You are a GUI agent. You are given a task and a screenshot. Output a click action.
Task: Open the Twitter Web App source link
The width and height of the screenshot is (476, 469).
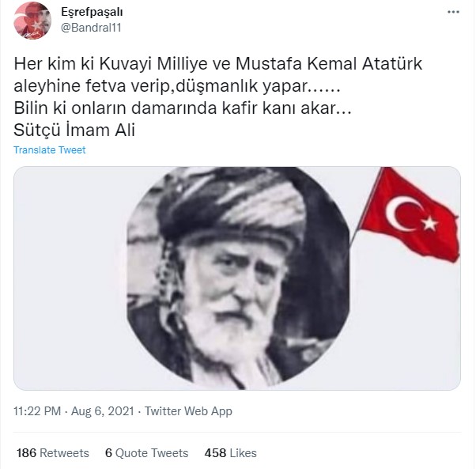(188, 411)
